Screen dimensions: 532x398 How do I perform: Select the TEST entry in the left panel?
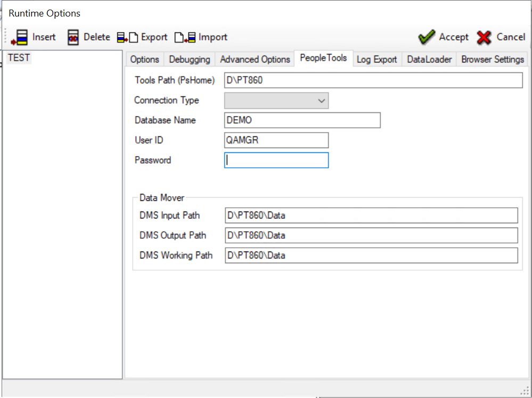18,58
